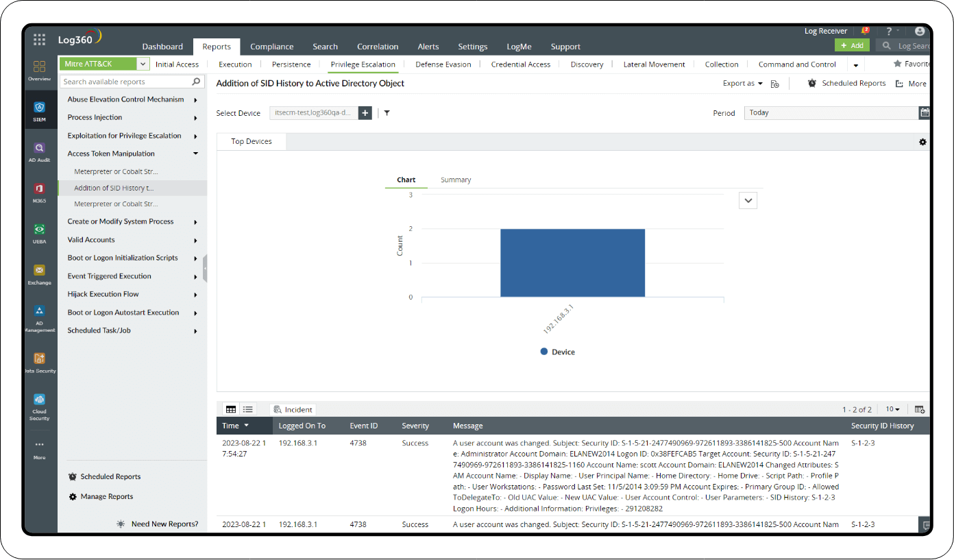Switch to the Correlation tab
Viewport: 954px width, 560px height.
[378, 47]
